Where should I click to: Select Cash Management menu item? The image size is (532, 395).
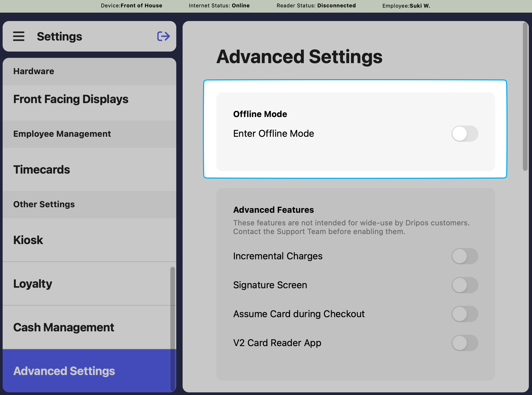click(x=64, y=327)
